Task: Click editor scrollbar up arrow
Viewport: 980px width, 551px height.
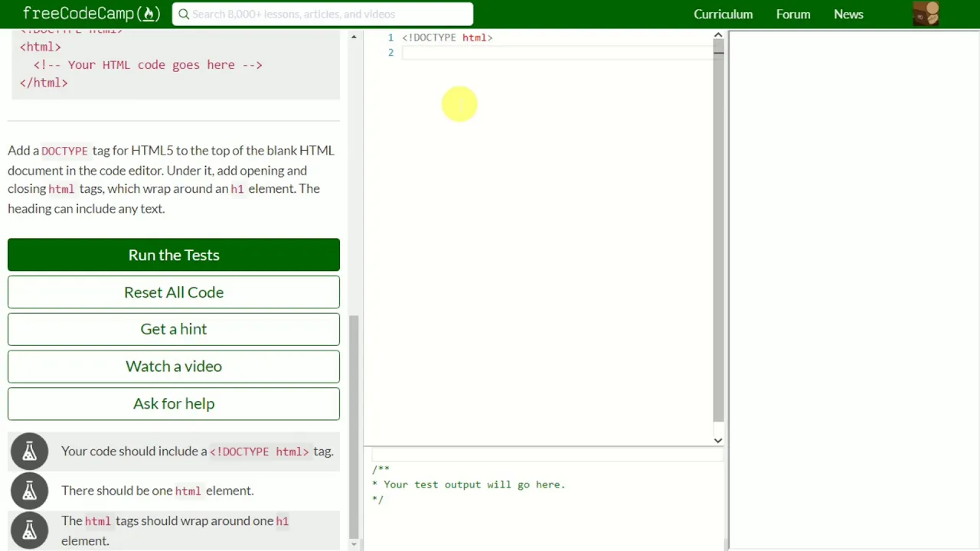Action: (718, 35)
